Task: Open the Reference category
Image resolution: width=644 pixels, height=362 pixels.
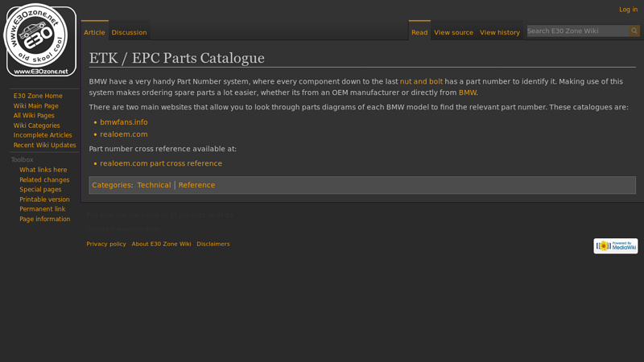Action: pyautogui.click(x=196, y=185)
